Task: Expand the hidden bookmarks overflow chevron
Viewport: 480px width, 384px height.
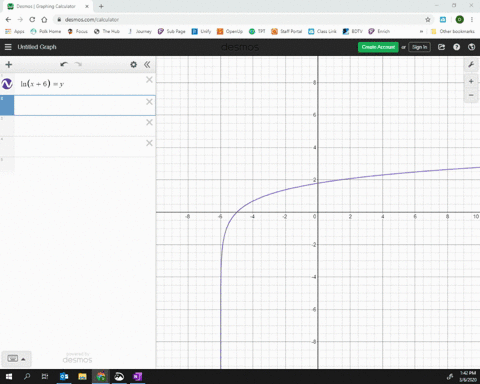Action: coord(421,31)
